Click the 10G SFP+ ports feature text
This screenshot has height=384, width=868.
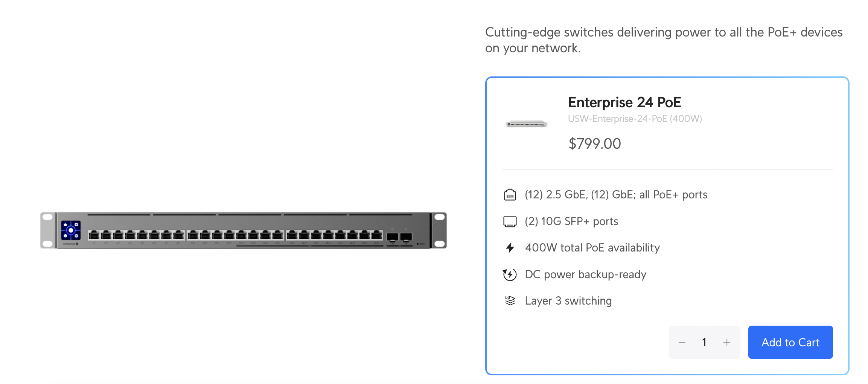coord(571,221)
